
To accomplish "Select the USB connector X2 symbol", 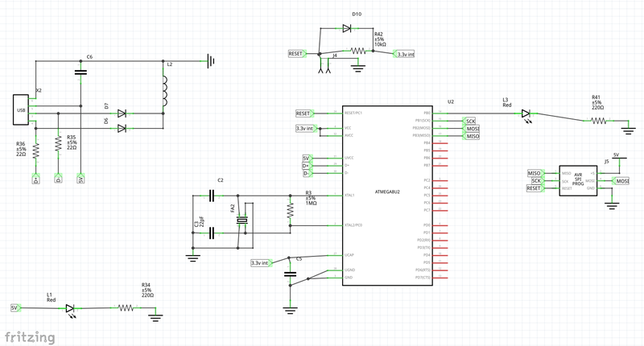I will coord(21,110).
